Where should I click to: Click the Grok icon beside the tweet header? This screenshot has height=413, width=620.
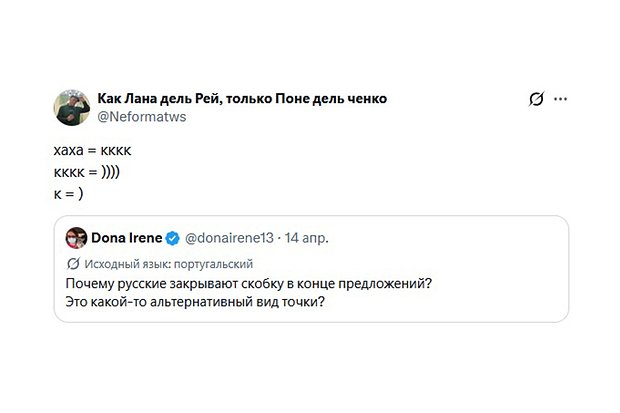[x=537, y=100]
